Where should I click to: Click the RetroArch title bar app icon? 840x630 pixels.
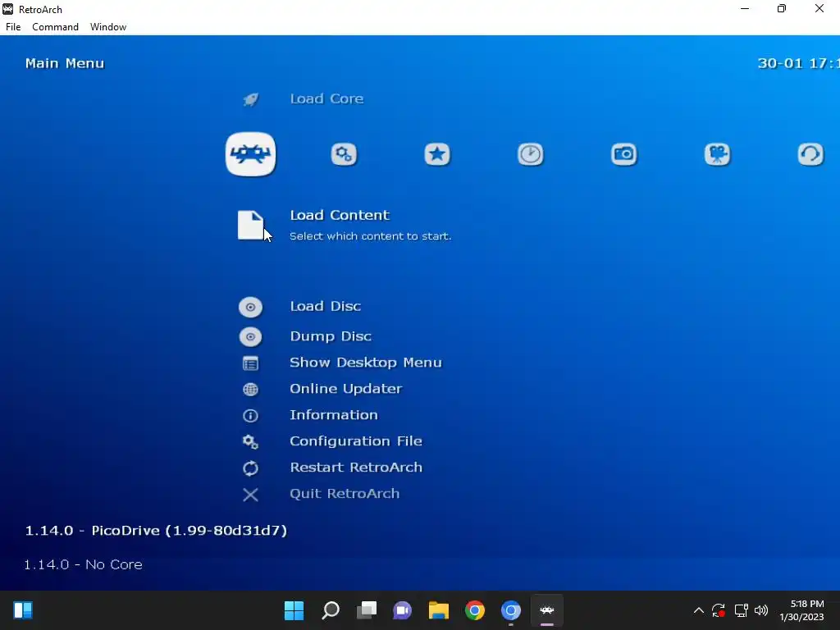8,9
